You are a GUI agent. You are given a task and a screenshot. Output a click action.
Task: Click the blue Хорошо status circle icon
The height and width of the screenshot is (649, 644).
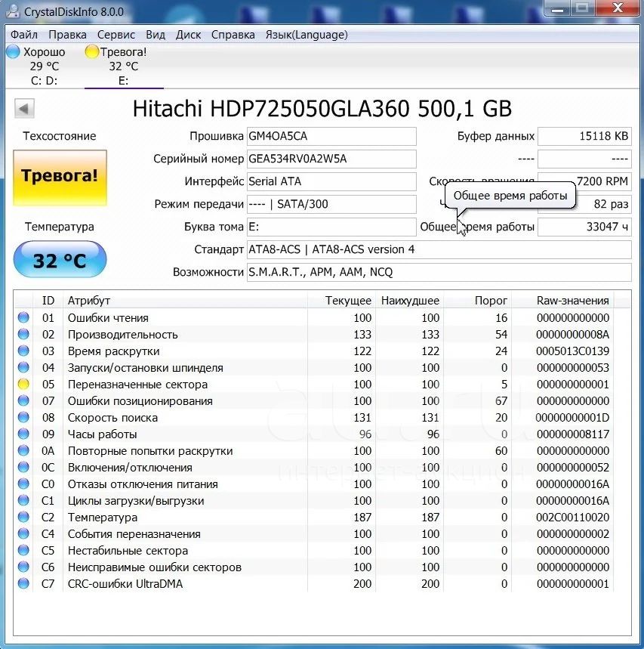[x=13, y=51]
